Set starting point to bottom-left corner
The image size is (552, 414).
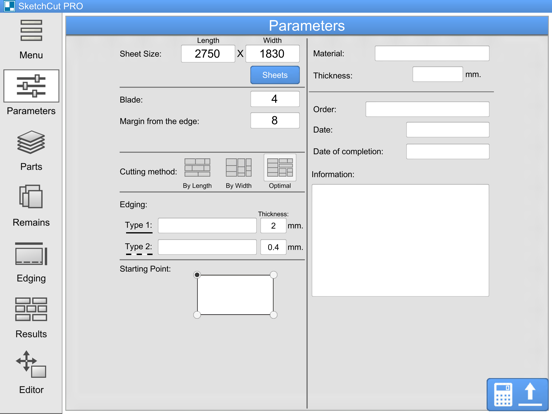coord(197,315)
